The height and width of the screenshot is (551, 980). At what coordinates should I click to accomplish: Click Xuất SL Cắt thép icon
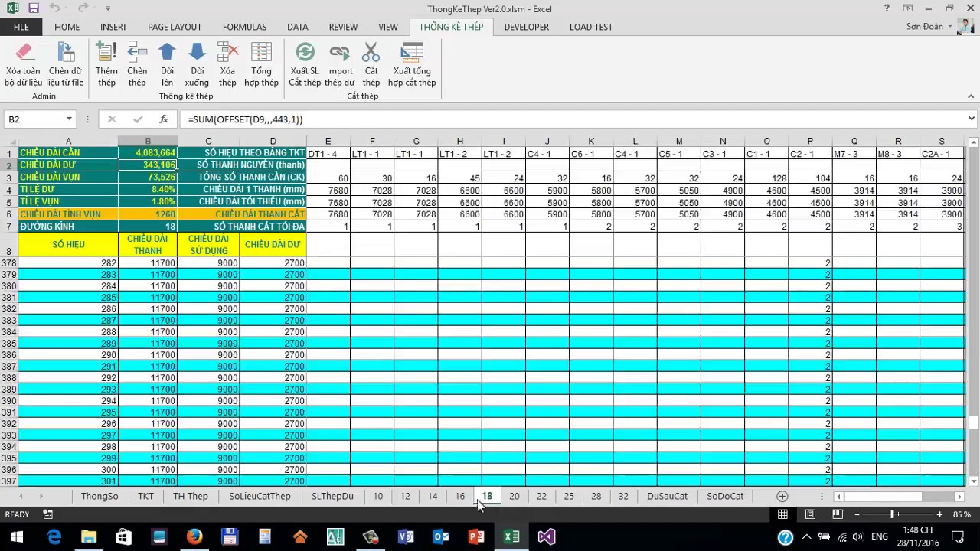[x=305, y=52]
